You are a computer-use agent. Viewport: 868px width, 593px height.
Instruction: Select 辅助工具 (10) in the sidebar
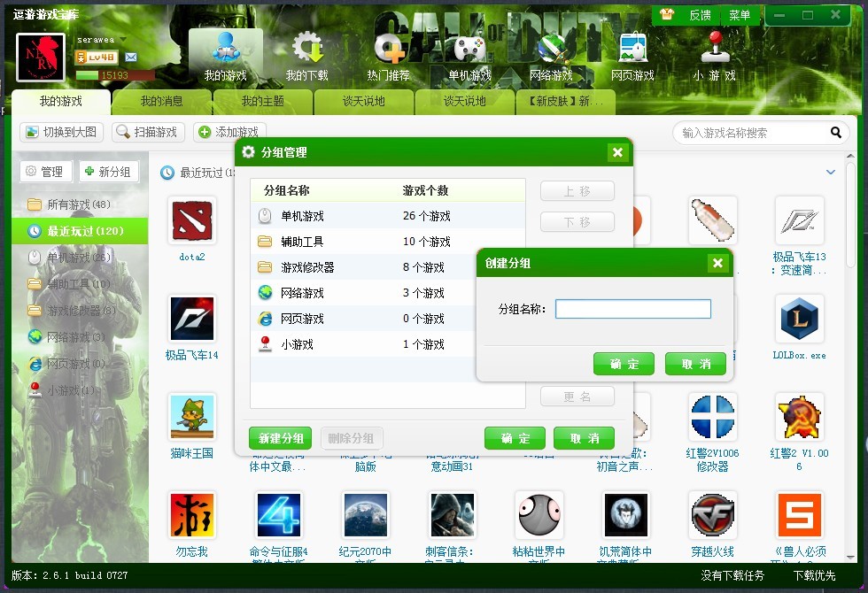(80, 284)
